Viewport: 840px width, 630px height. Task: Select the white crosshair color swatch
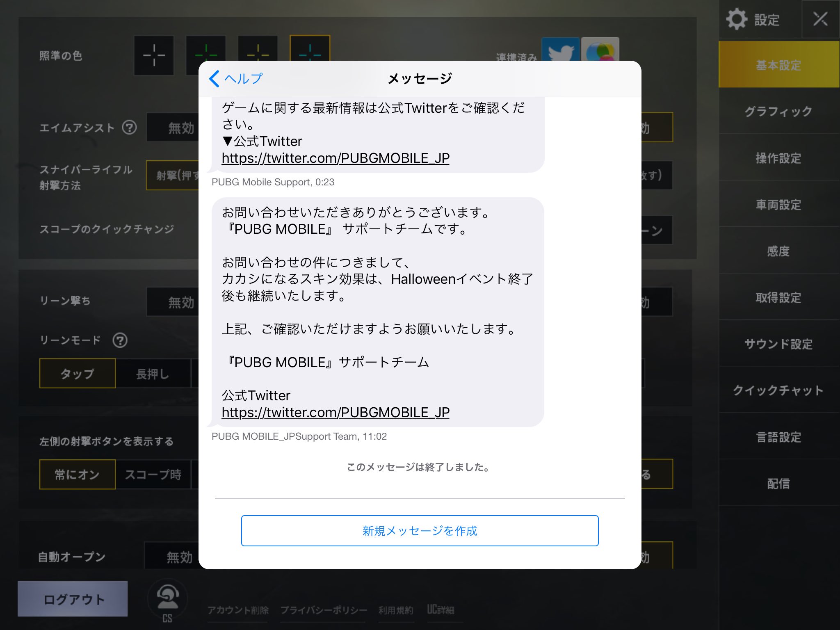154,55
